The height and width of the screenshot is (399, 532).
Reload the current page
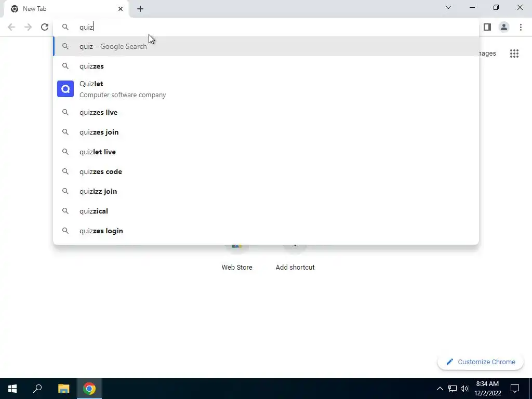coord(45,27)
